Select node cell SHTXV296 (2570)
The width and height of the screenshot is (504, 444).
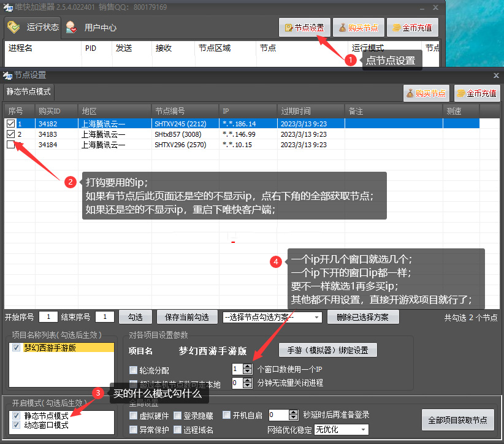click(185, 145)
